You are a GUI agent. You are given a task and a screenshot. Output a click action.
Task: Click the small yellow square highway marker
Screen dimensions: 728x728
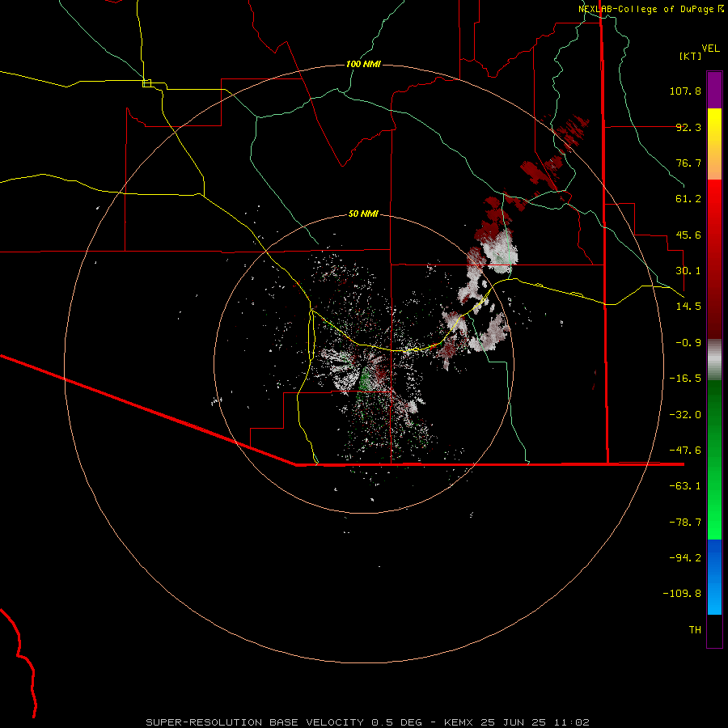click(x=146, y=83)
